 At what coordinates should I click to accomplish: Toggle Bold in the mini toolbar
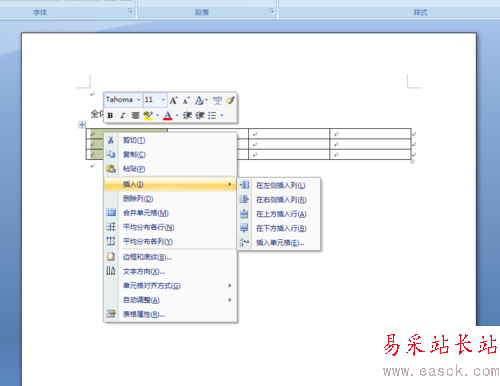tap(110, 116)
